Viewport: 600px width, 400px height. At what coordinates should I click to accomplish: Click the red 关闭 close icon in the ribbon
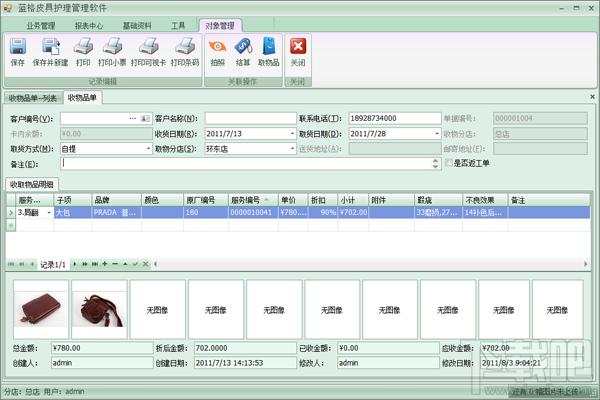[298, 47]
